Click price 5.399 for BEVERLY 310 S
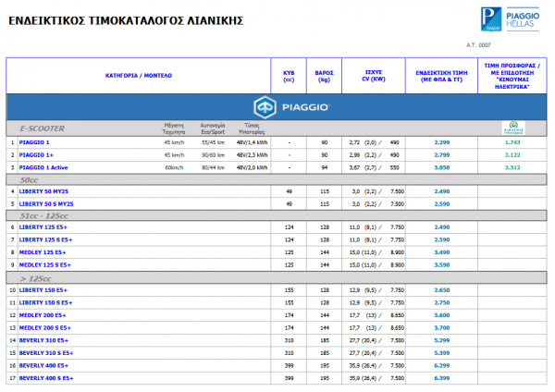555x392 pixels. [442, 353]
